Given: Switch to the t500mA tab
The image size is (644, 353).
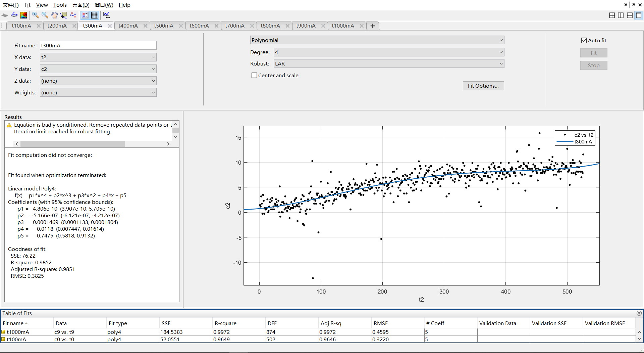Looking at the screenshot, I should click(164, 26).
